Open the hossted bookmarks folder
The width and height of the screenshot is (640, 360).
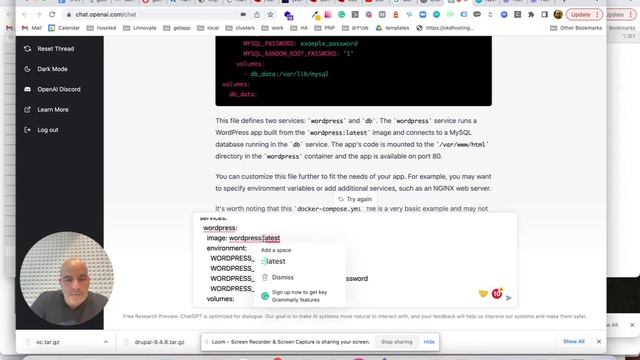coord(101,28)
